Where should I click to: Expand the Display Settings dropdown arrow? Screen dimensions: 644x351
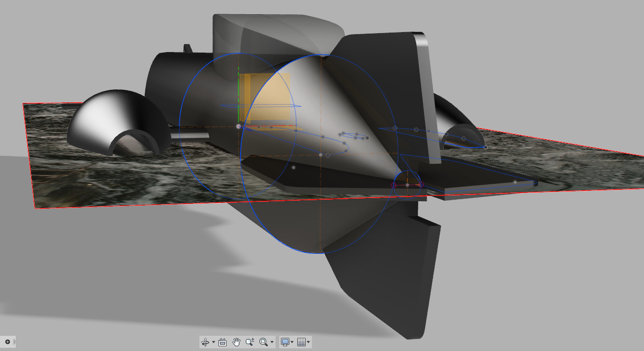[292, 342]
